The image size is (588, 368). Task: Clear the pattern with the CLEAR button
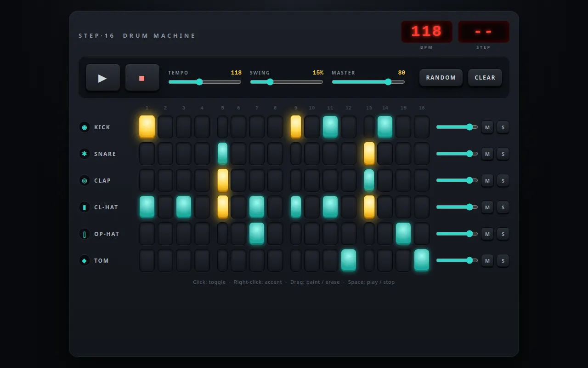(x=485, y=77)
